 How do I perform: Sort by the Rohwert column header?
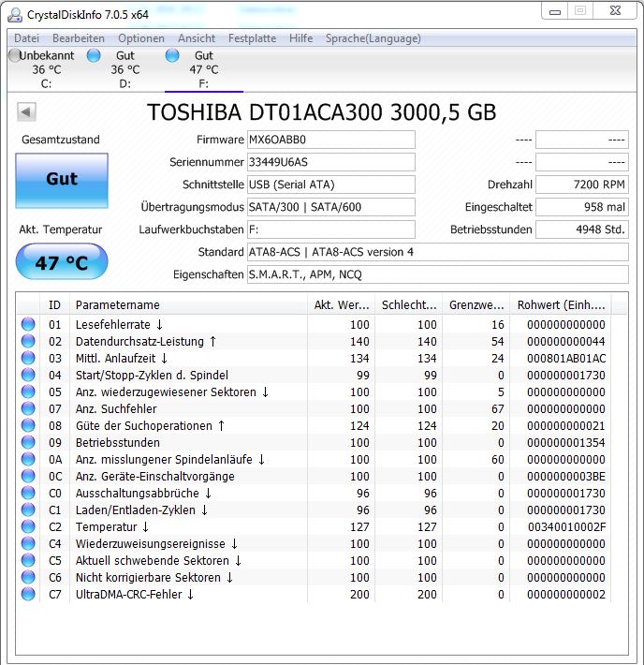[x=561, y=304]
